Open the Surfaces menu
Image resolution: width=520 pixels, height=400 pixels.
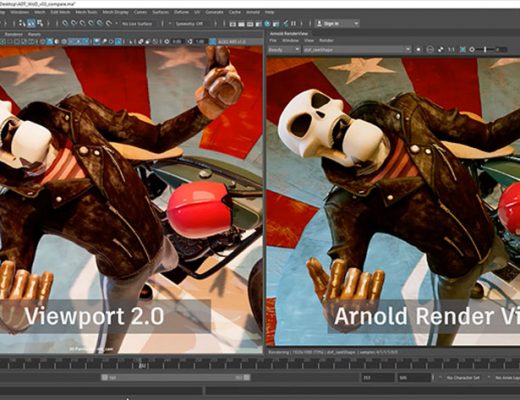pyautogui.click(x=161, y=12)
